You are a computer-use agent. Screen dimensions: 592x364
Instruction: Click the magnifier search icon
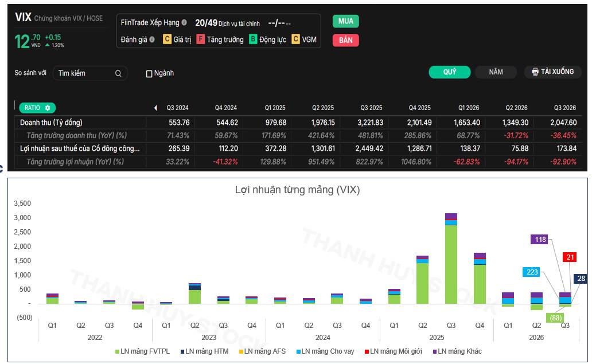pos(118,73)
